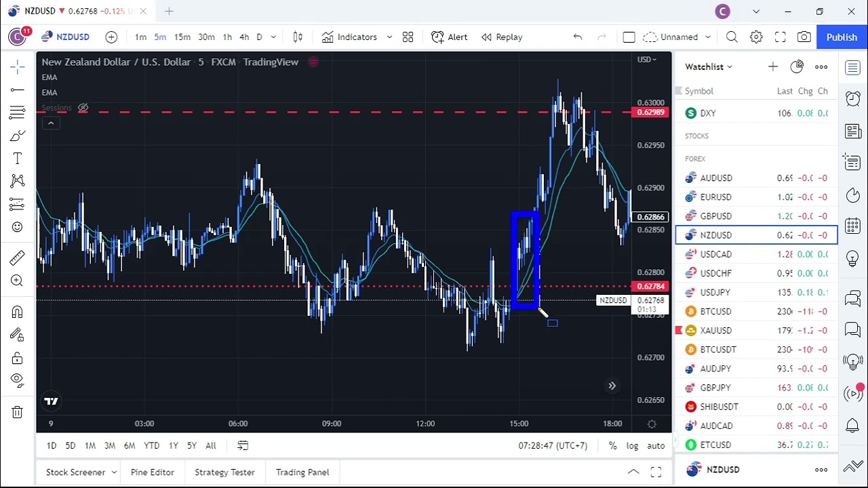
Task: Select the ruler measure tool
Action: pos(18,258)
